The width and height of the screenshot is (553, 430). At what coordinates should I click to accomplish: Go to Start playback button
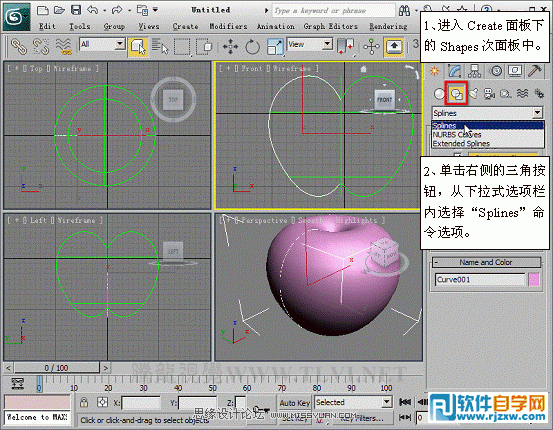(405, 402)
